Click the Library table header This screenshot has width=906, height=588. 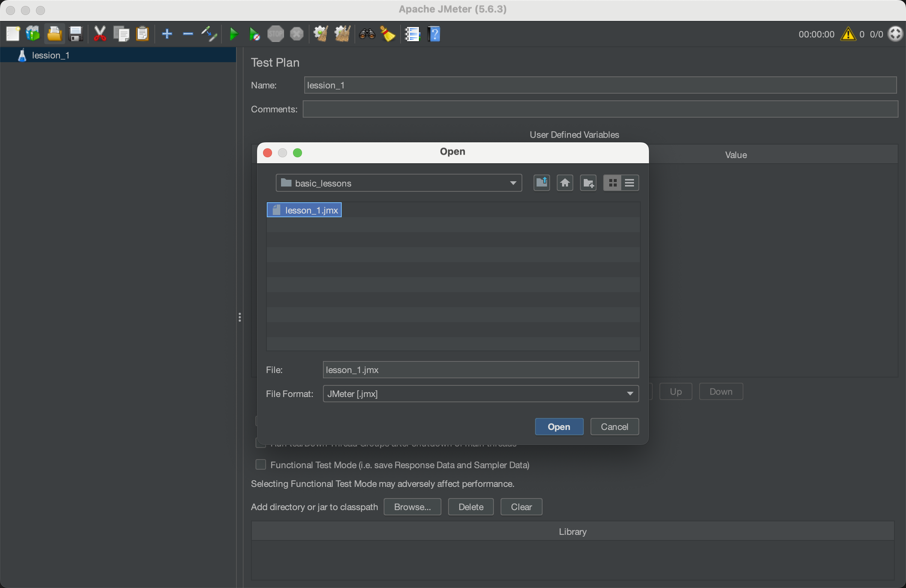(572, 531)
